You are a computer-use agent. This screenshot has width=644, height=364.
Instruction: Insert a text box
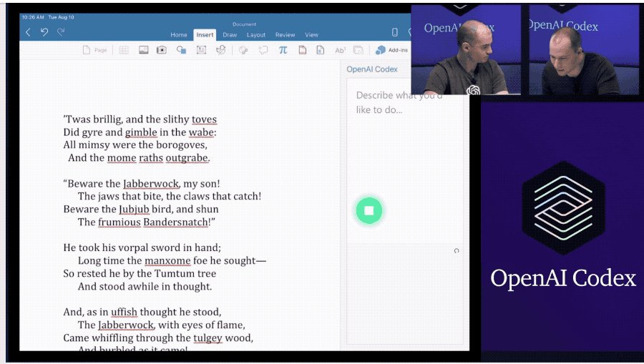201,50
